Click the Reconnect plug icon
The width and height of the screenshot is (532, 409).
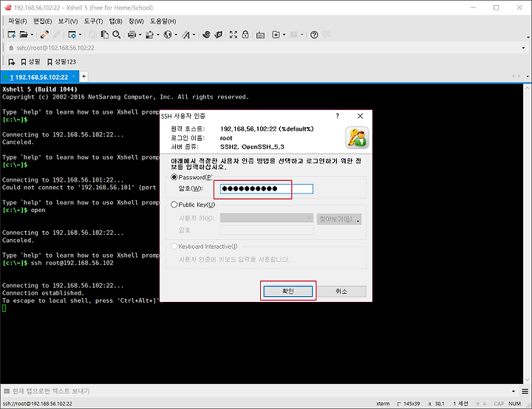(44, 35)
